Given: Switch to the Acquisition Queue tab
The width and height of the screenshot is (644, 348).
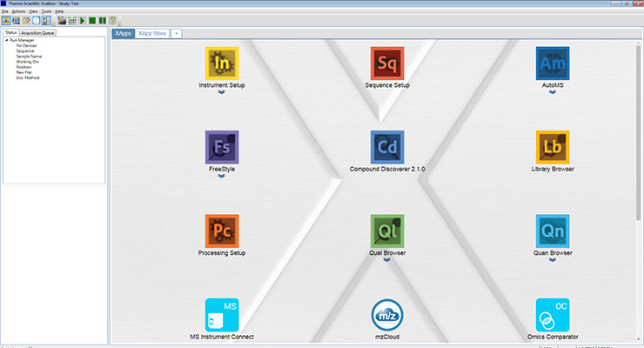Looking at the screenshot, I should pyautogui.click(x=37, y=33).
